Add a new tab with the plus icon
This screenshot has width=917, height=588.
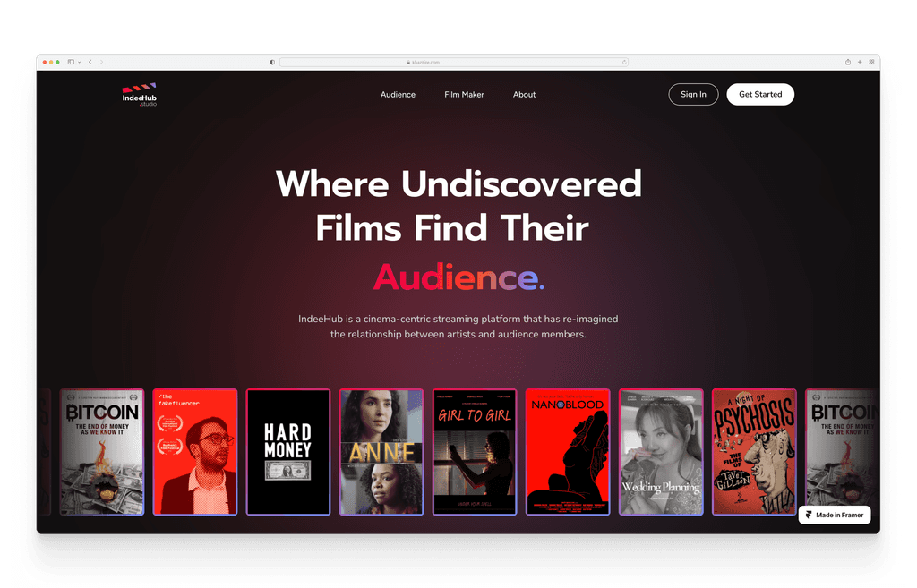pyautogui.click(x=860, y=62)
